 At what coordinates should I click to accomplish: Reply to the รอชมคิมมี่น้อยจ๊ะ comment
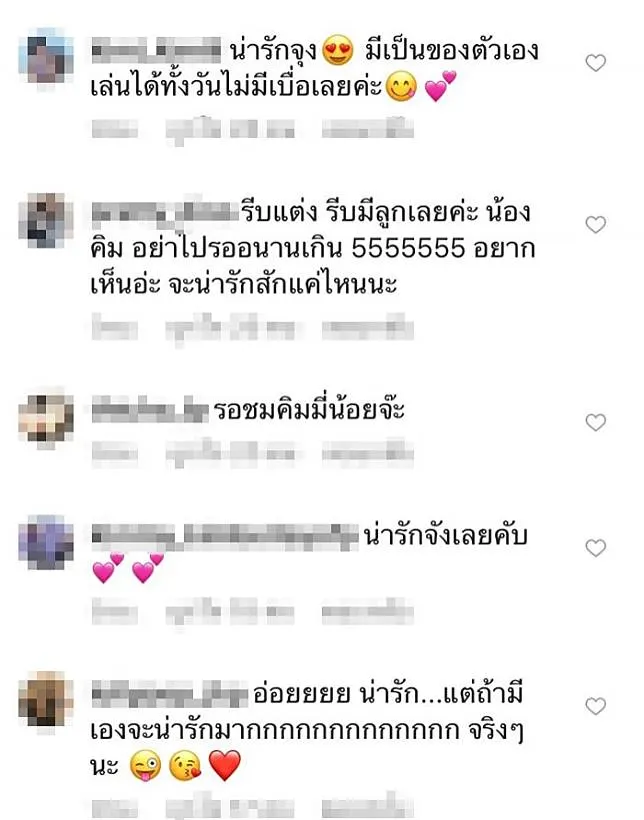pos(367,453)
